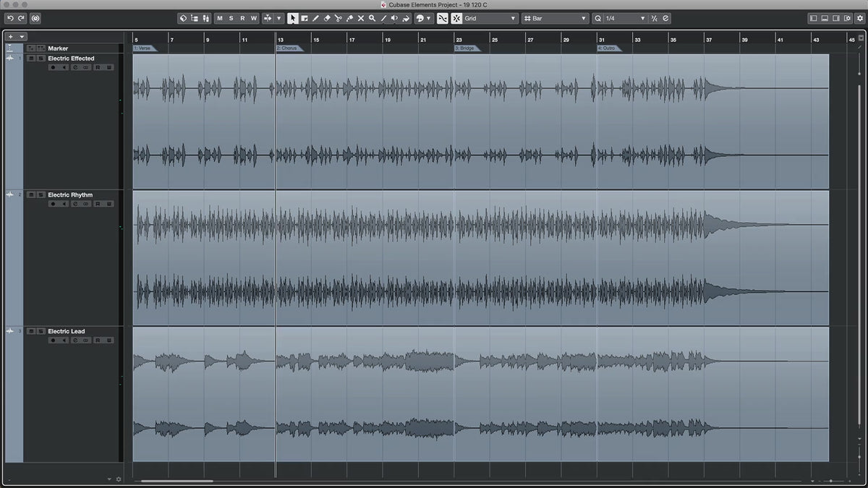
Task: Pick the Zoom magnifier tool
Action: [372, 18]
